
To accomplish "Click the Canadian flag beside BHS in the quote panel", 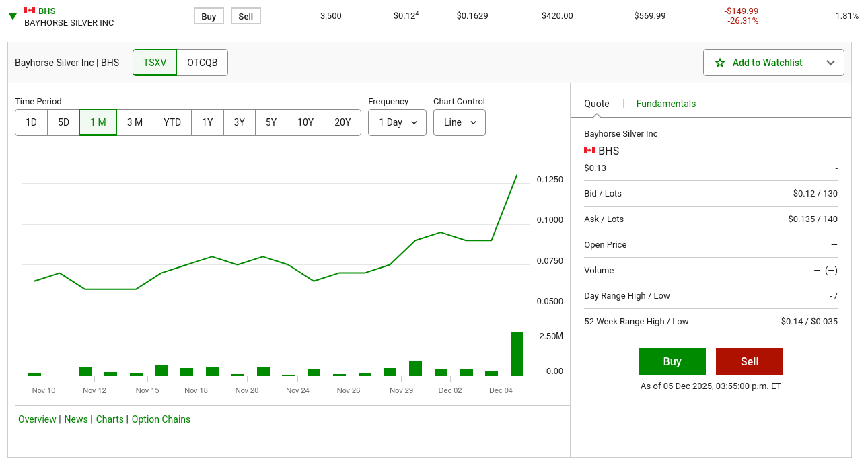I will tap(589, 151).
